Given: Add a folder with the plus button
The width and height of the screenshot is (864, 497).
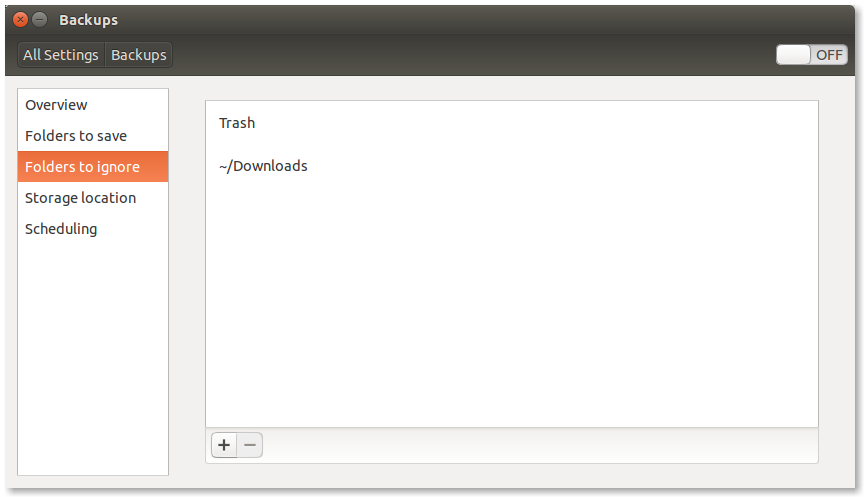Looking at the screenshot, I should pyautogui.click(x=224, y=445).
